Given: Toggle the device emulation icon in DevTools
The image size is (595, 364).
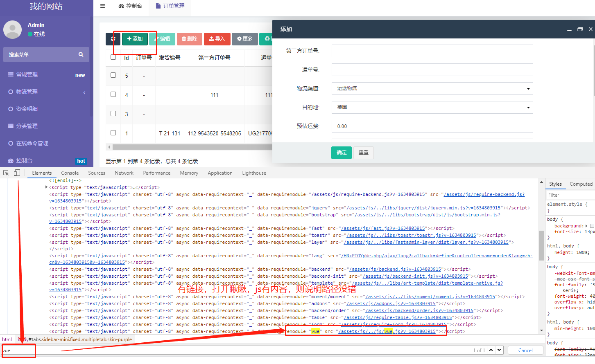Looking at the screenshot, I should click(x=16, y=173).
